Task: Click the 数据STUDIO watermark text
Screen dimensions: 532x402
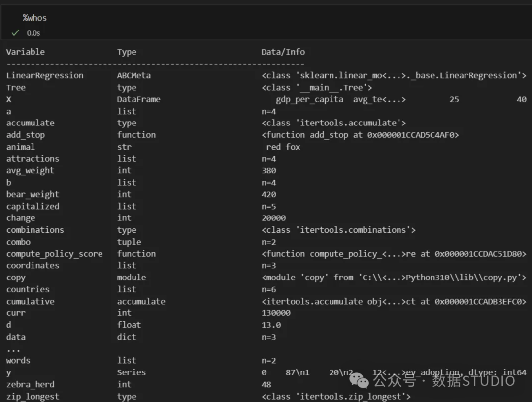Action: (x=474, y=381)
